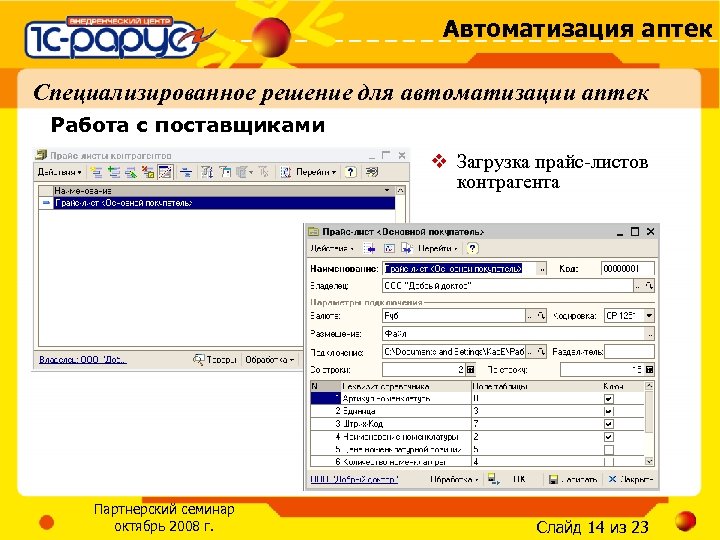Click the refresh list icon before Перейти
The height and width of the screenshot is (540, 720).
click(286, 172)
